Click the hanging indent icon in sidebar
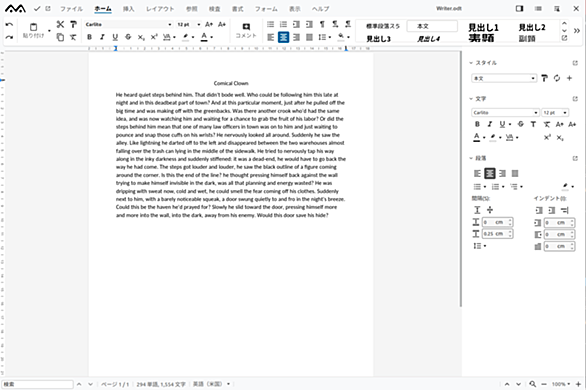The width and height of the screenshot is (586, 390). [x=564, y=210]
